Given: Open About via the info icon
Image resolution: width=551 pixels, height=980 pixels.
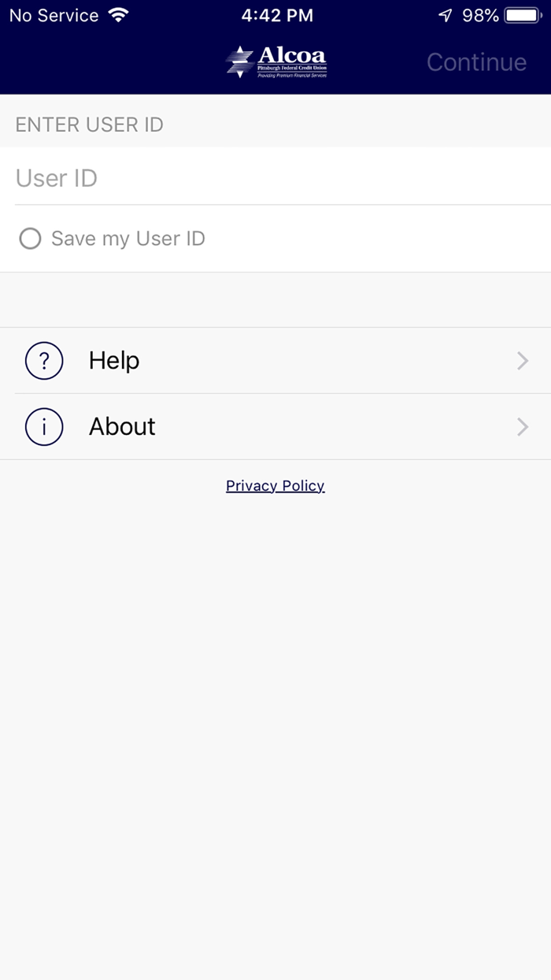Looking at the screenshot, I should tap(44, 426).
